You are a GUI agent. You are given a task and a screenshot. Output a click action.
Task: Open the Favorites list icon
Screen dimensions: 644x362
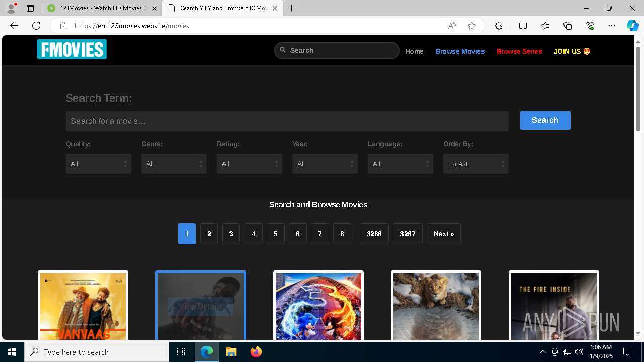(545, 26)
